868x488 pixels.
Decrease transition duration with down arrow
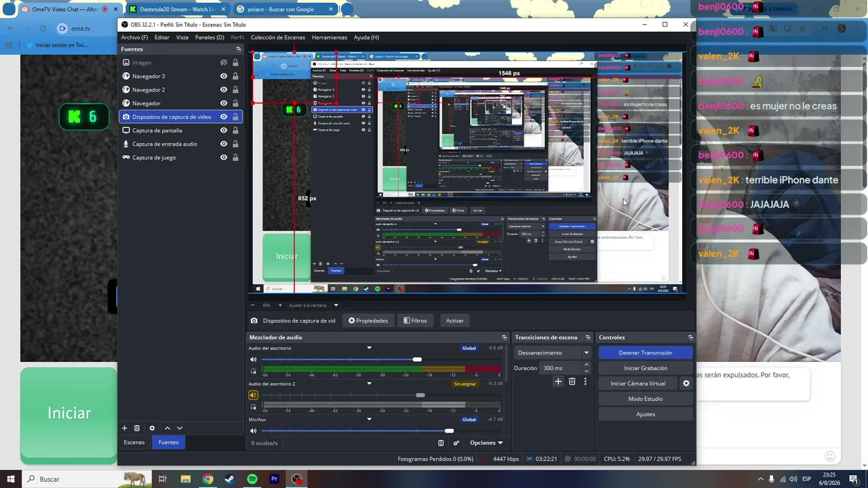point(587,371)
